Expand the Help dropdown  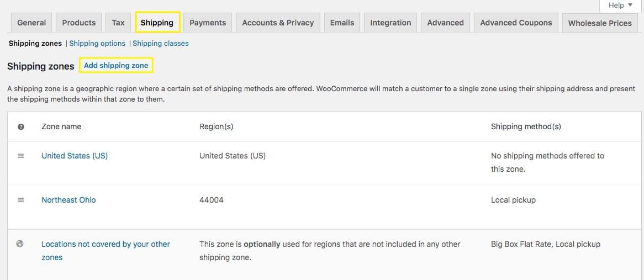pyautogui.click(x=620, y=6)
